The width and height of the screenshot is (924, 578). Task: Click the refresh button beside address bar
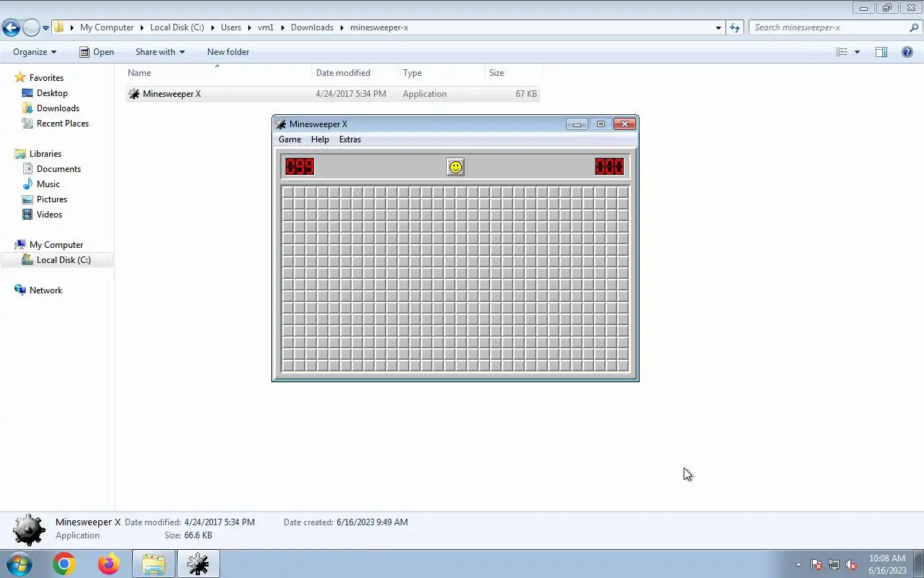tap(735, 27)
